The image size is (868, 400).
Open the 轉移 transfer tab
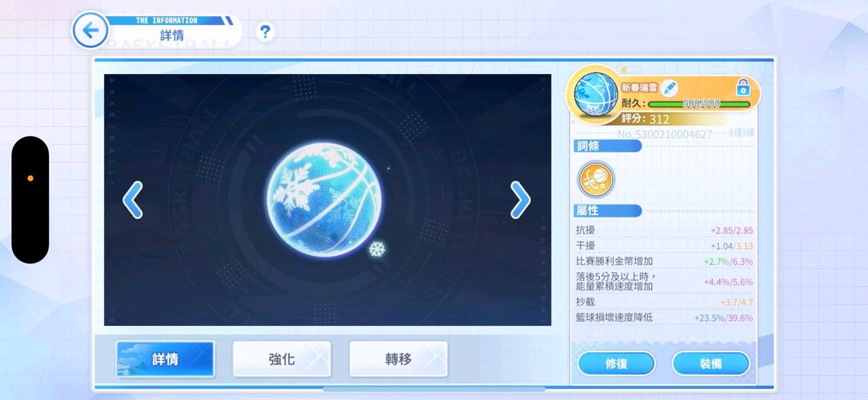[x=399, y=359]
